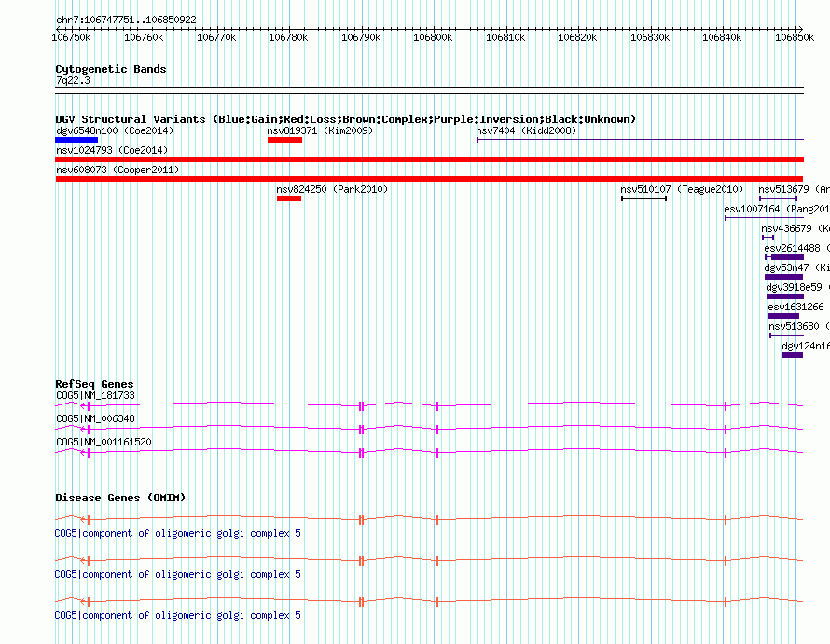Select the purple dgv53n47 variant bar
The width and height of the screenshot is (830, 644).
point(784,277)
